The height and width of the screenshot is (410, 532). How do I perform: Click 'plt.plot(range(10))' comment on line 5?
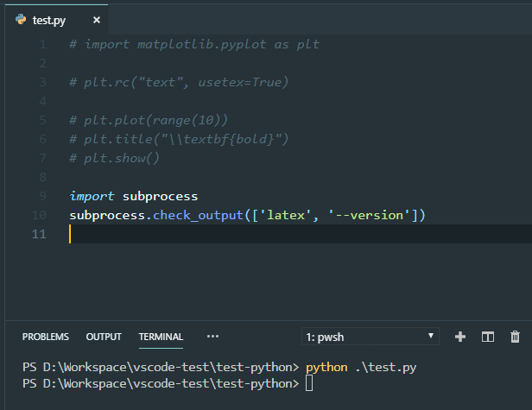point(155,120)
